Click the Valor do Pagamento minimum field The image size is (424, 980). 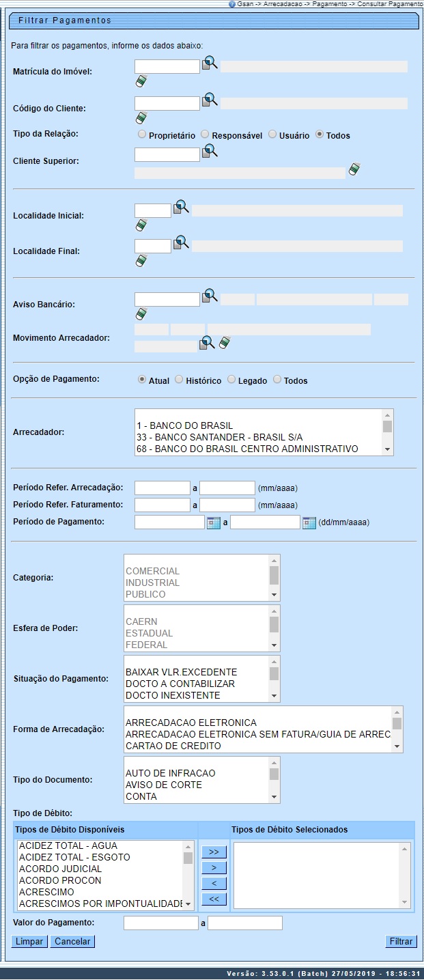tap(160, 923)
